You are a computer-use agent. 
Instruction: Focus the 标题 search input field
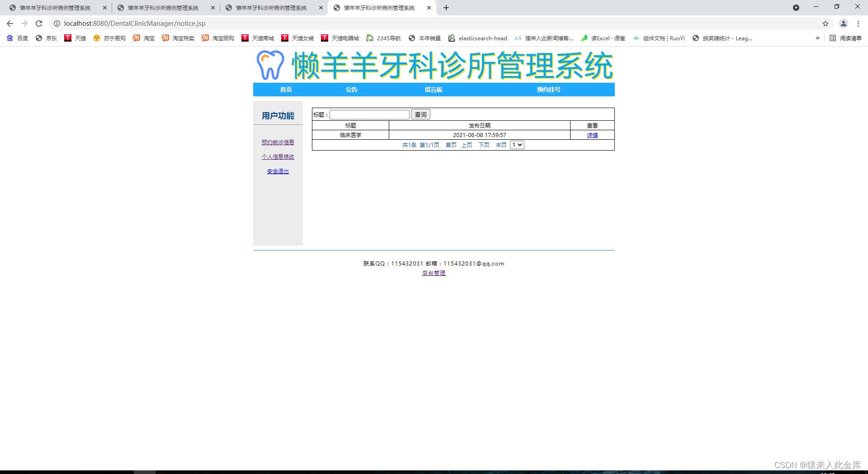(x=369, y=114)
